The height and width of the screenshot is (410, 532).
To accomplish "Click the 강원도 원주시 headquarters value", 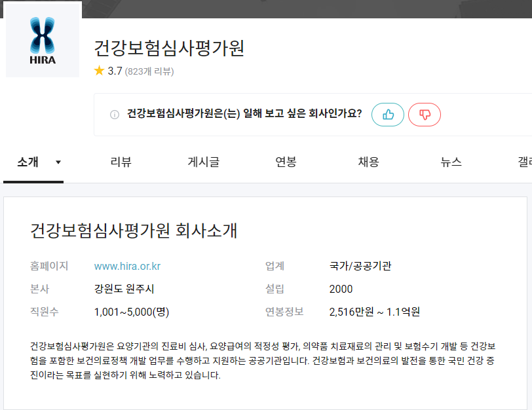I will tap(124, 289).
